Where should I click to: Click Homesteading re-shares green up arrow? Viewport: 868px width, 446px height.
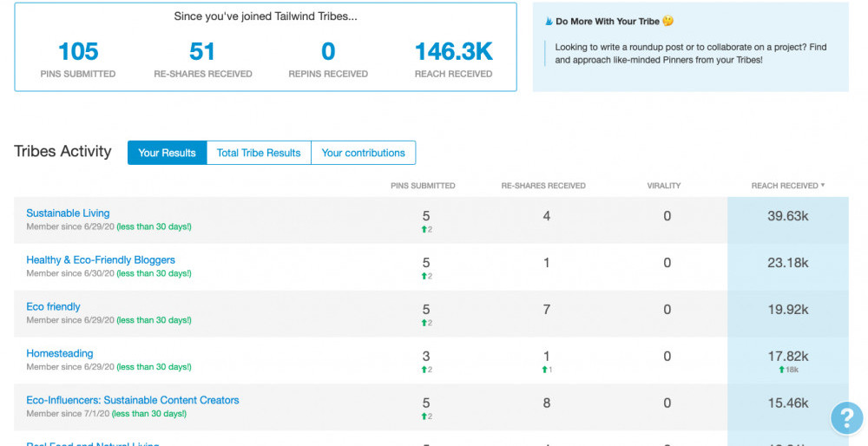click(545, 370)
